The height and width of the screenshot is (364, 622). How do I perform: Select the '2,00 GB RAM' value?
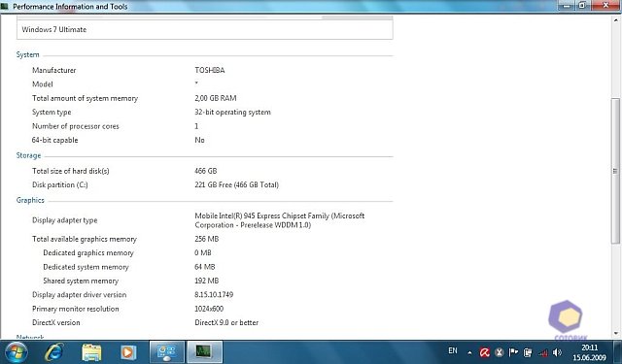pos(216,98)
